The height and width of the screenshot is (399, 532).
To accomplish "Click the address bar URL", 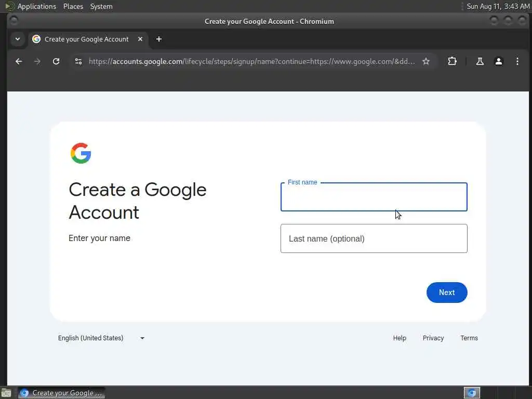I will coord(251,61).
